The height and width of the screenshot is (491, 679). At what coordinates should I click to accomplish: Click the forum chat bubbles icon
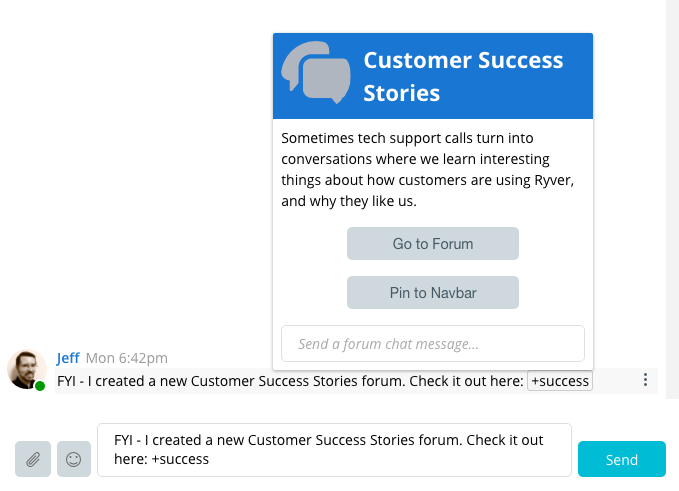[316, 72]
